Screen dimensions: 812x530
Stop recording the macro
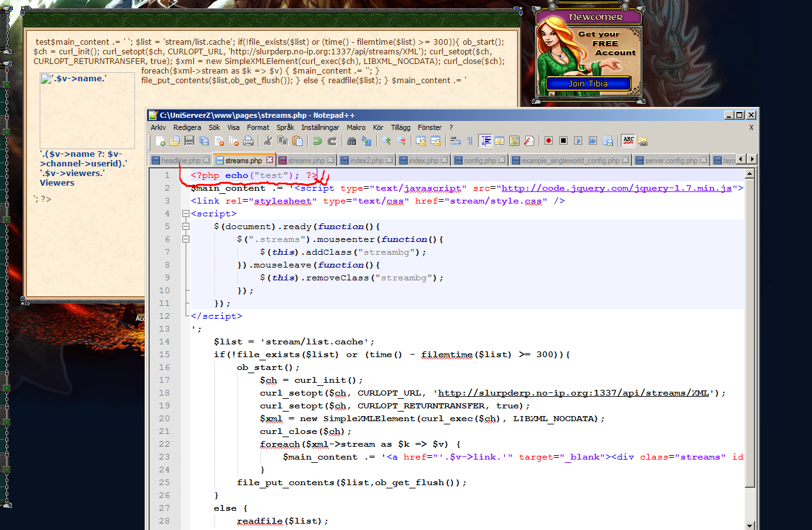pos(564,141)
